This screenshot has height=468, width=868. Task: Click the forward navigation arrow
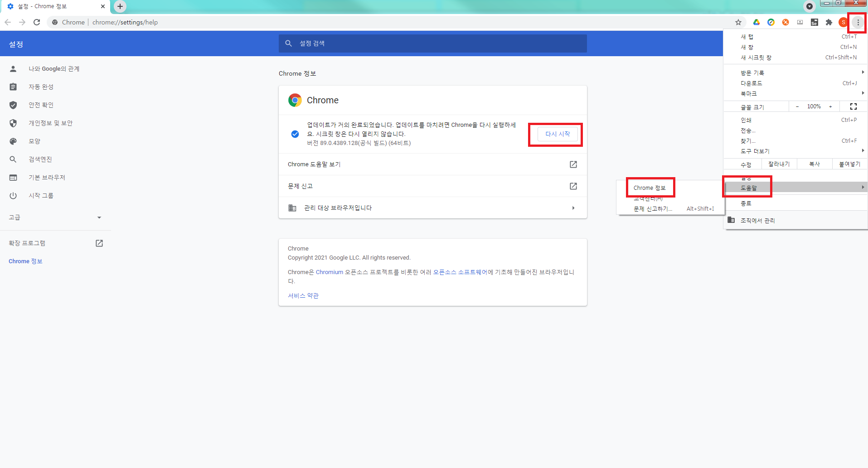pyautogui.click(x=22, y=22)
